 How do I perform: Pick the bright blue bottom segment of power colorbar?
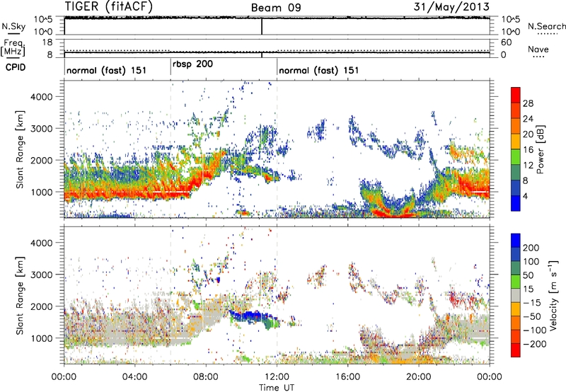pos(516,203)
